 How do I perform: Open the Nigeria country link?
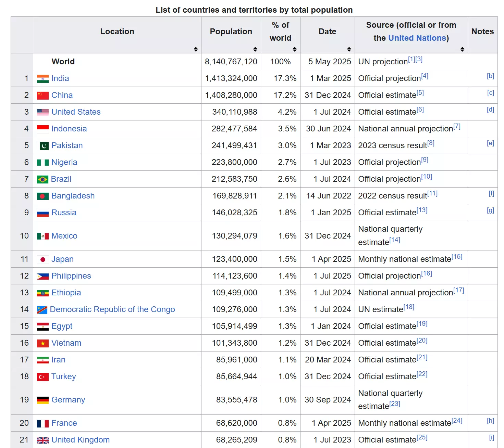point(64,162)
